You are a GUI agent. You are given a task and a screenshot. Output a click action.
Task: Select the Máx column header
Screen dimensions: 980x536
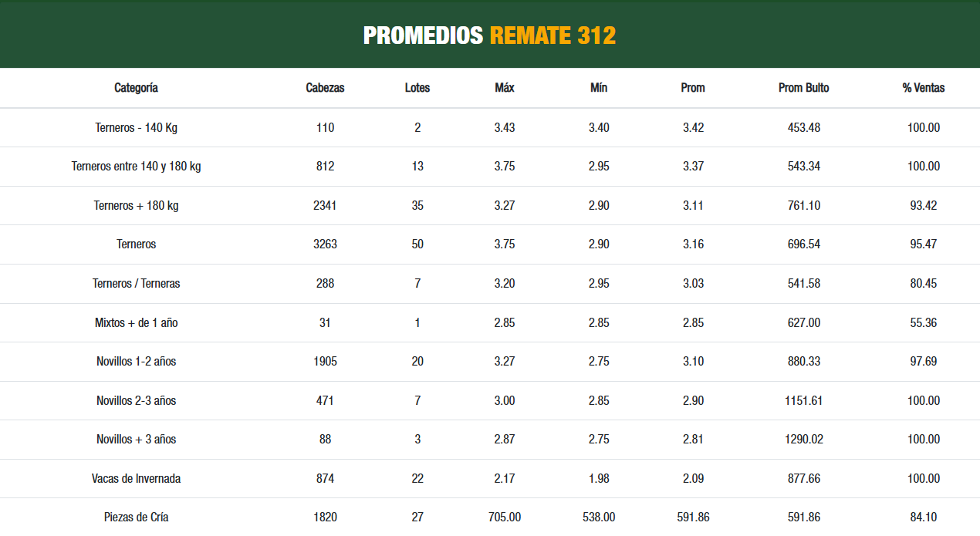(x=504, y=88)
